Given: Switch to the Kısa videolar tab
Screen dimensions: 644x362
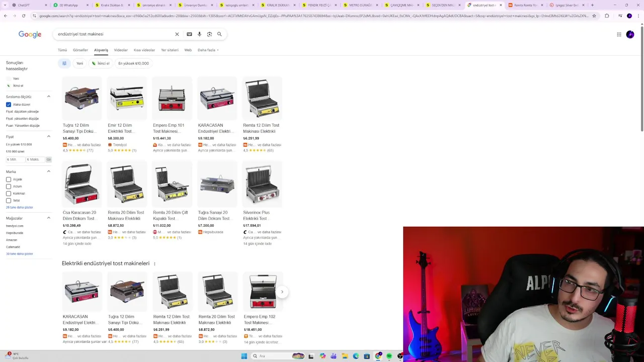Looking at the screenshot, I should (144, 50).
